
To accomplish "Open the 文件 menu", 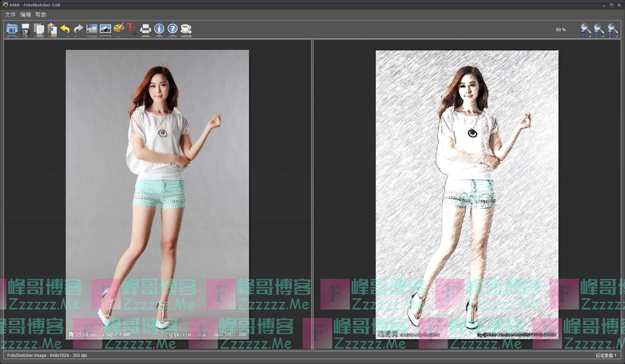I will pos(10,15).
